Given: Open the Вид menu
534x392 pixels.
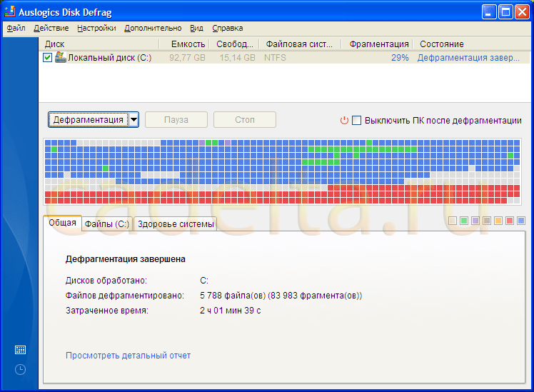Looking at the screenshot, I should click(x=196, y=29).
